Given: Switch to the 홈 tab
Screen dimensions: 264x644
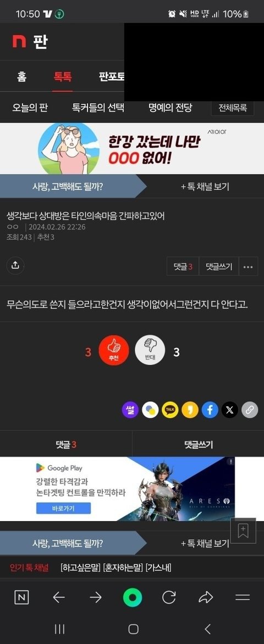Looking at the screenshot, I should click(x=21, y=76).
